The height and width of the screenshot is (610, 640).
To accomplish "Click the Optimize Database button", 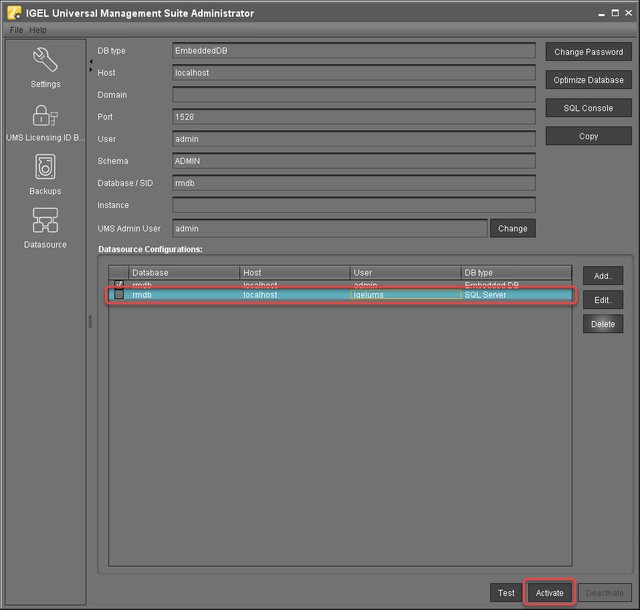I will pyautogui.click(x=588, y=80).
